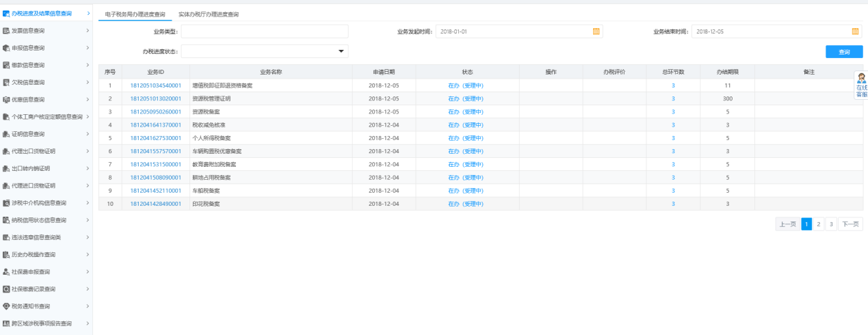Open the 纳税信用状态信息查询 sidebar menu
The image size is (868, 335).
click(39, 220)
